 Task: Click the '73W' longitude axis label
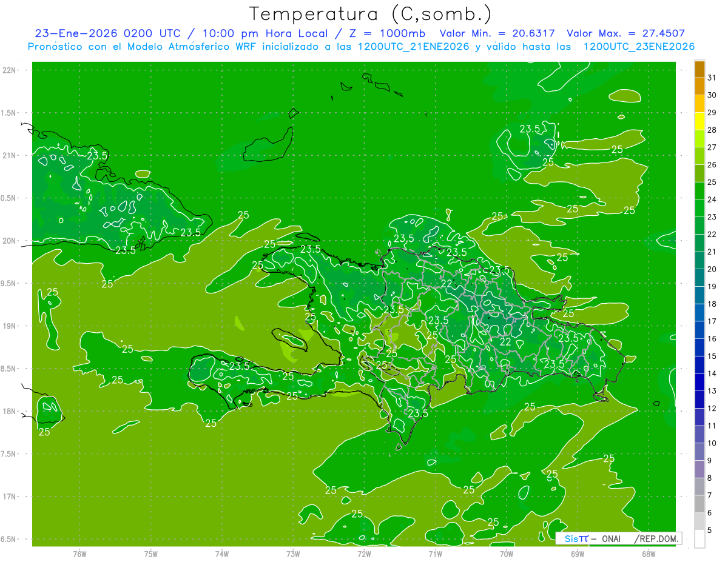293,554
